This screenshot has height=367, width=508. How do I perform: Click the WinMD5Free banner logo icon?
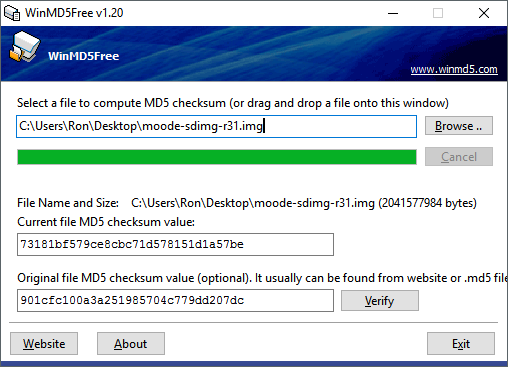tap(25, 46)
